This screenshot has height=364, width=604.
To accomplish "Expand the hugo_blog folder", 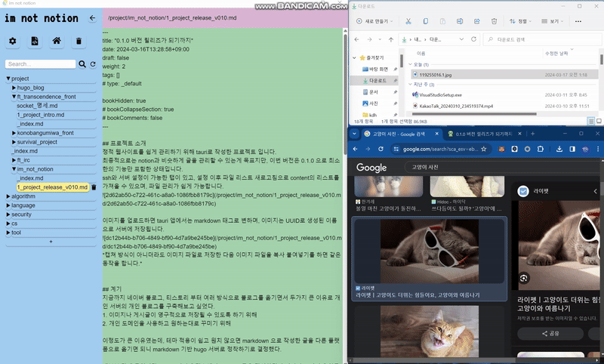I will coord(14,88).
